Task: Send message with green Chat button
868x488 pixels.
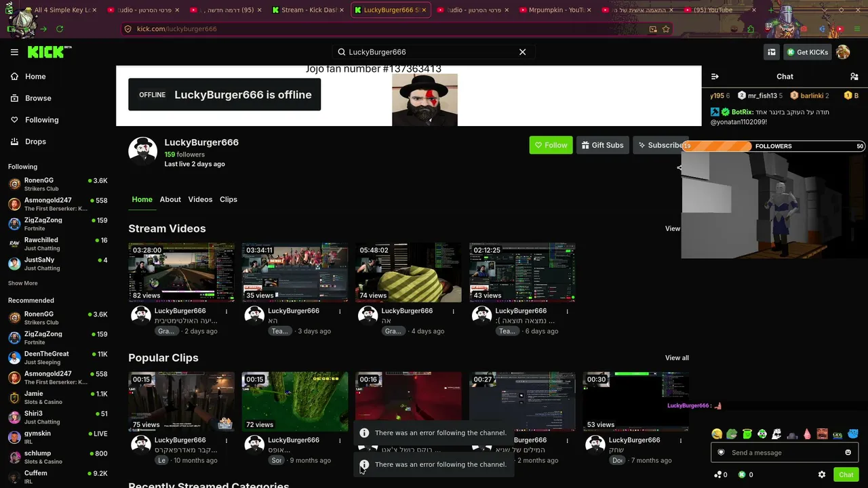Action: click(x=846, y=475)
